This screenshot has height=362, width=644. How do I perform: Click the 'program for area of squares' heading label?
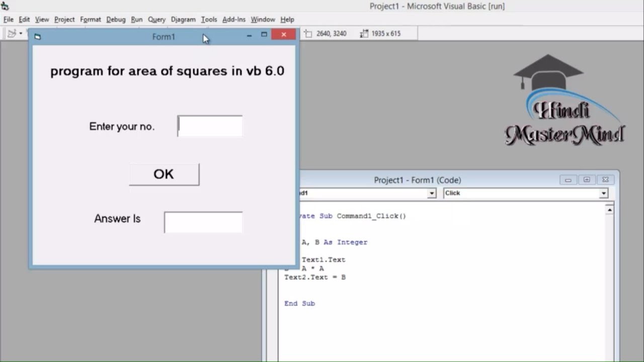click(167, 71)
